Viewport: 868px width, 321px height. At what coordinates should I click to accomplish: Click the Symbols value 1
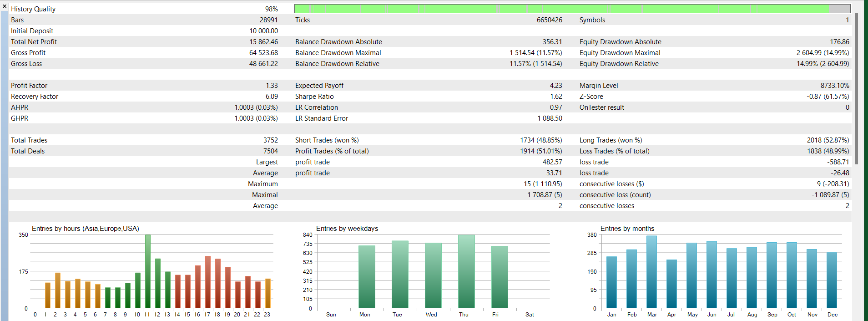pos(848,20)
